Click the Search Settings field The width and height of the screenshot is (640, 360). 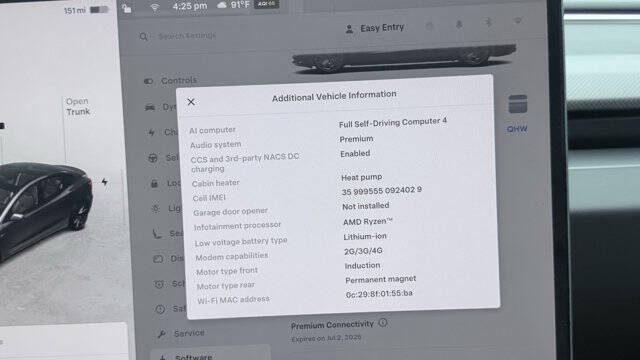187,36
